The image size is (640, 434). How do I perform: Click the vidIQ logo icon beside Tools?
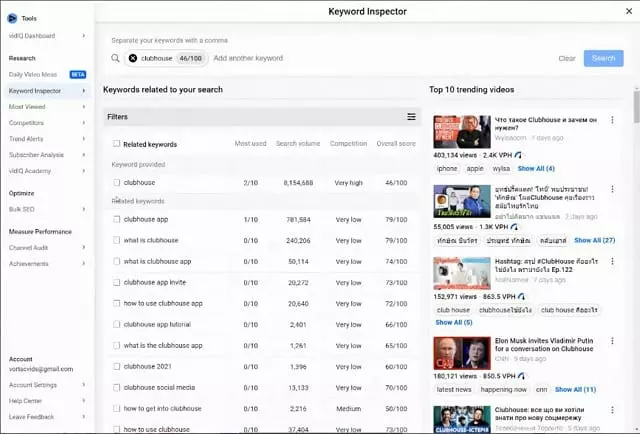pyautogui.click(x=12, y=18)
